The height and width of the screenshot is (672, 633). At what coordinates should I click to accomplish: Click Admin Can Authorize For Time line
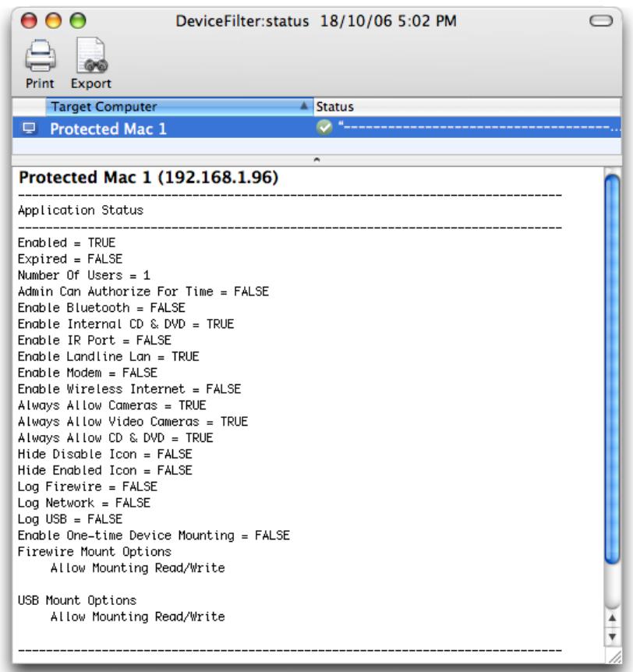[143, 292]
